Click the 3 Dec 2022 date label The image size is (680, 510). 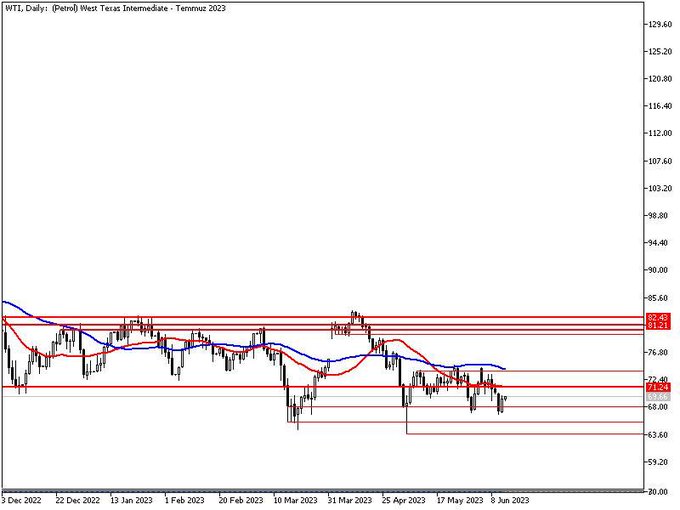21,500
